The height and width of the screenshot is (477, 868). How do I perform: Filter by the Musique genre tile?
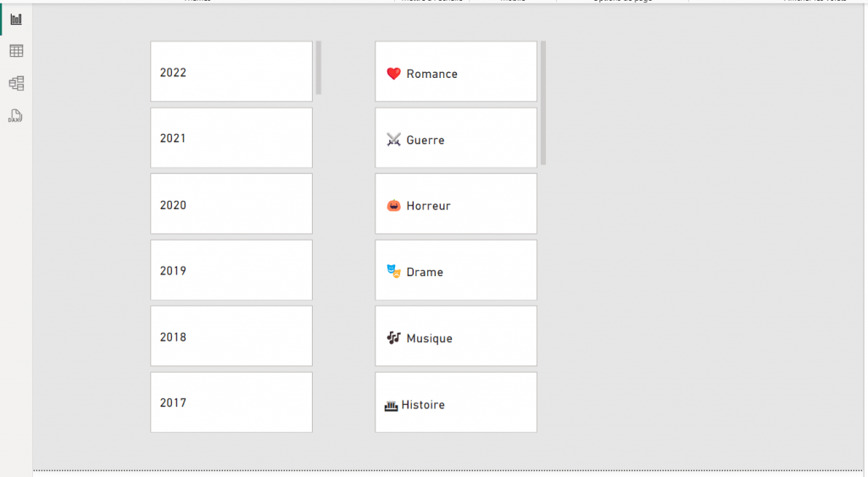click(x=456, y=336)
